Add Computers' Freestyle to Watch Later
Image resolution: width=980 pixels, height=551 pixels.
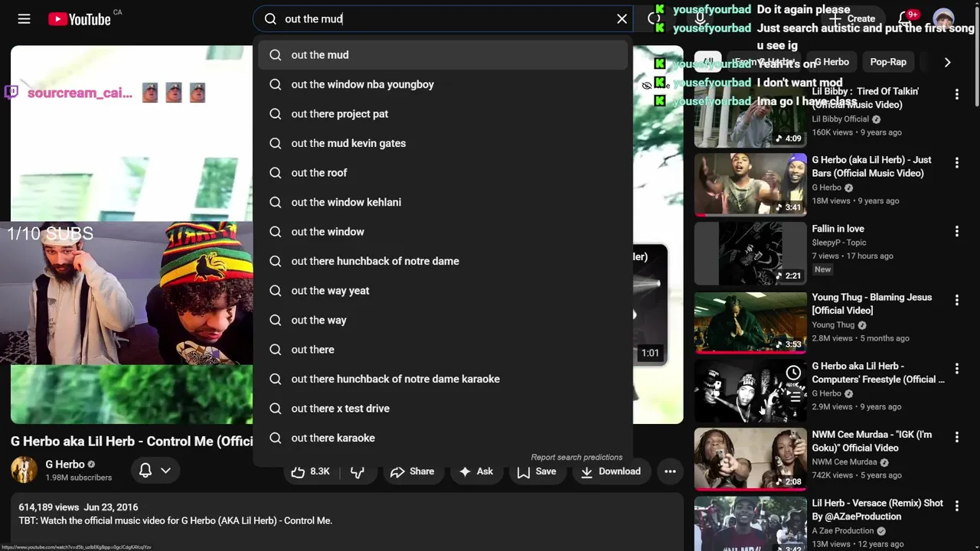793,373
